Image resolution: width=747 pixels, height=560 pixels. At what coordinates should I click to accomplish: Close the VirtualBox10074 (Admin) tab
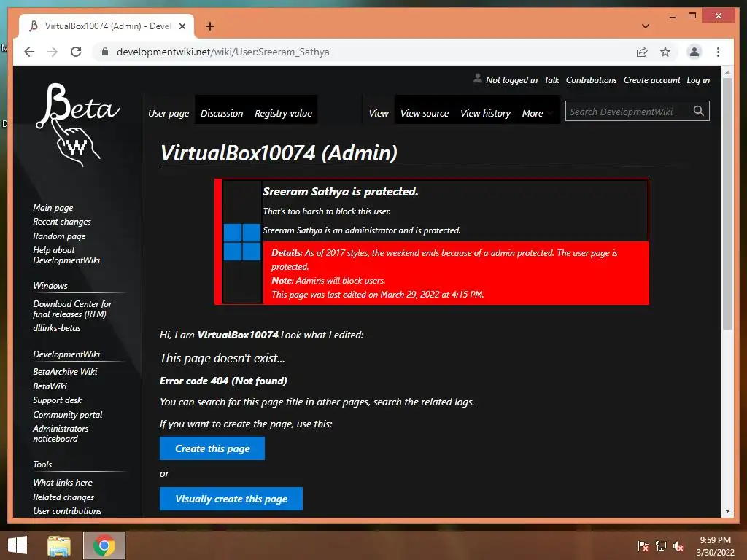coord(182,26)
